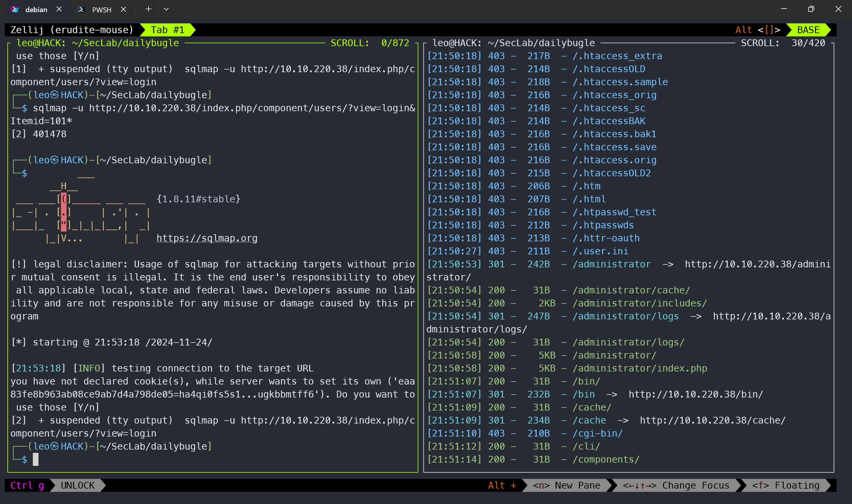Click the http://10.10.220.38/cache/ redirect URL

(713, 421)
